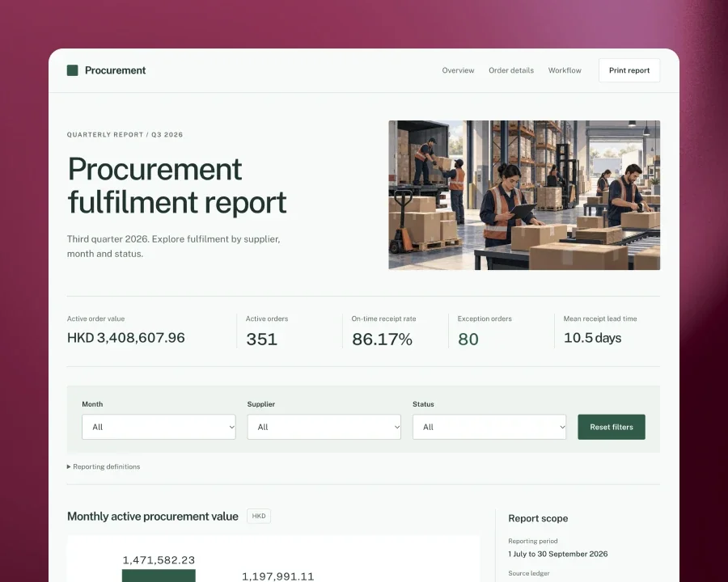Go to Order details section
728x582 pixels.
pos(511,70)
